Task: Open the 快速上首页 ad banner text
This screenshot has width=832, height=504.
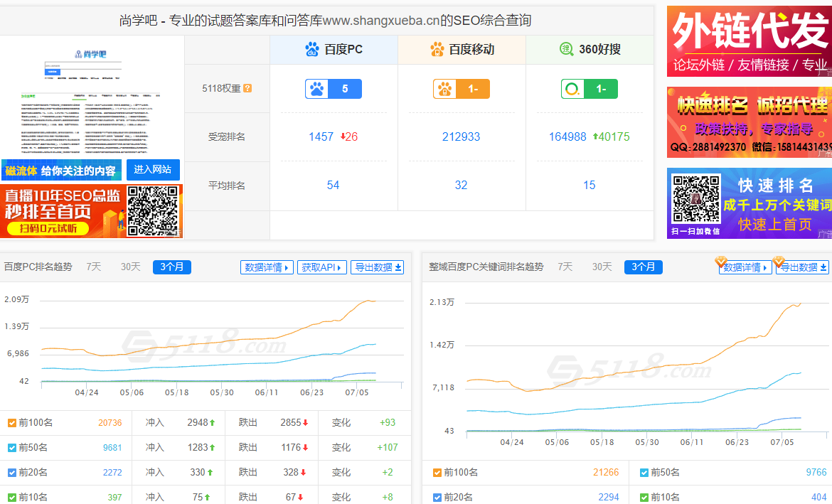Action: pos(774,225)
